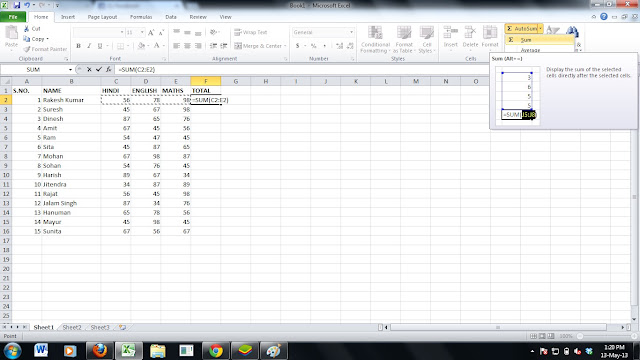Viewport: 640px width, 360px height.
Task: Open the font size dropdown
Action: 142,32
